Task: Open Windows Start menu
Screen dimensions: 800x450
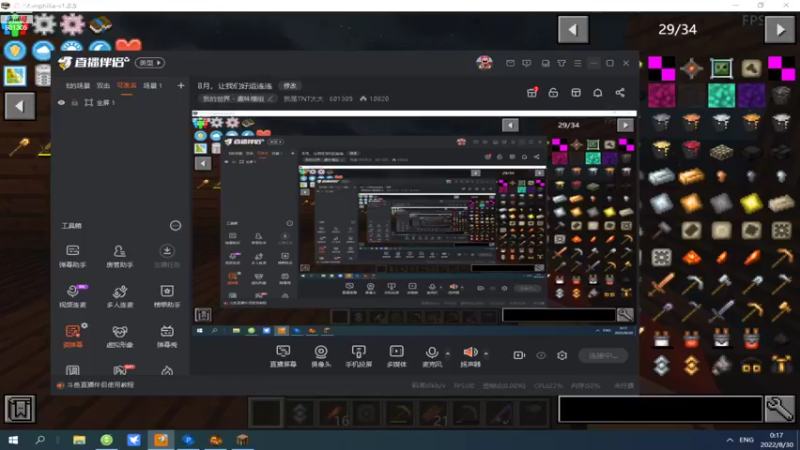Action: pyautogui.click(x=13, y=439)
